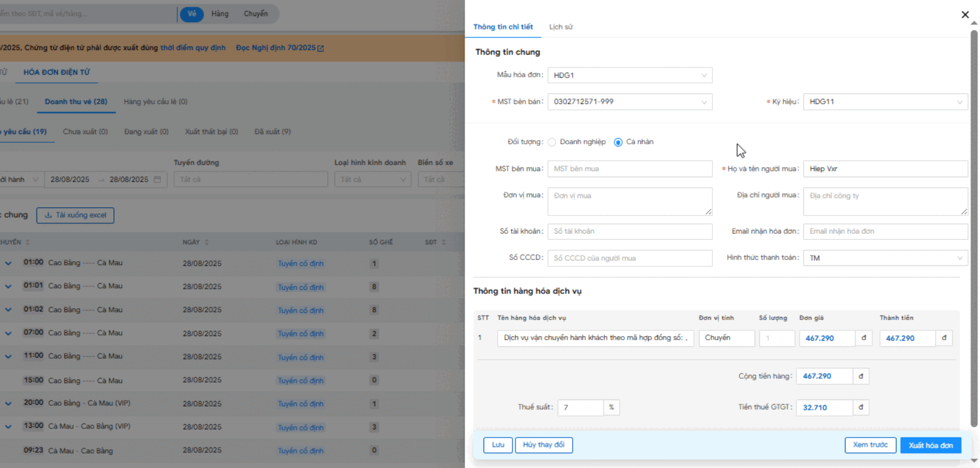980x468 pixels.
Task: Expand the 20:00 Cao Bằng - Cà Mau (VIP) row
Action: 8,404
